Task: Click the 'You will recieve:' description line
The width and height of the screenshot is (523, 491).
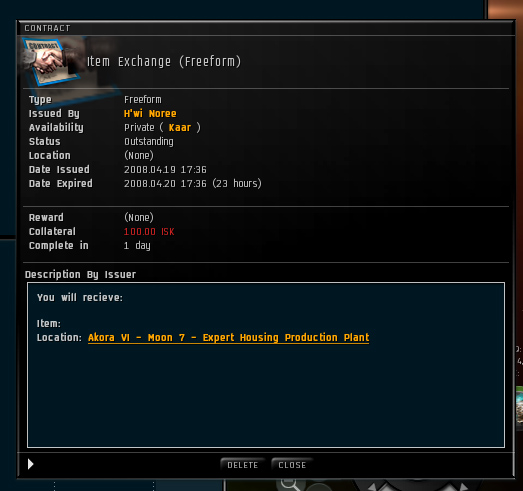Action: tap(80, 298)
